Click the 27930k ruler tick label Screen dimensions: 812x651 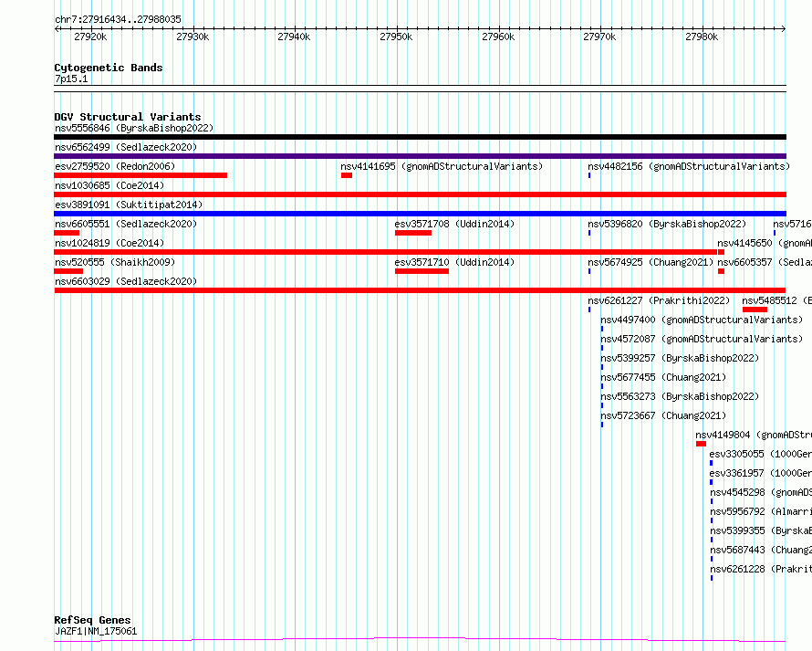[x=193, y=37]
